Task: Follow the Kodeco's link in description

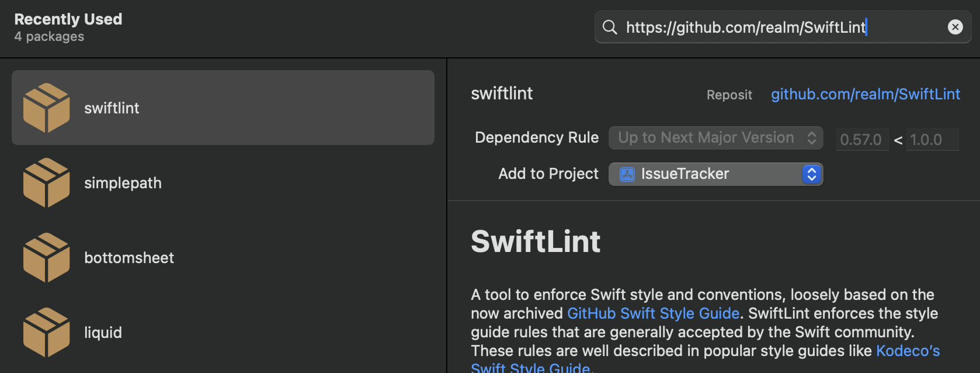Action: [x=908, y=351]
